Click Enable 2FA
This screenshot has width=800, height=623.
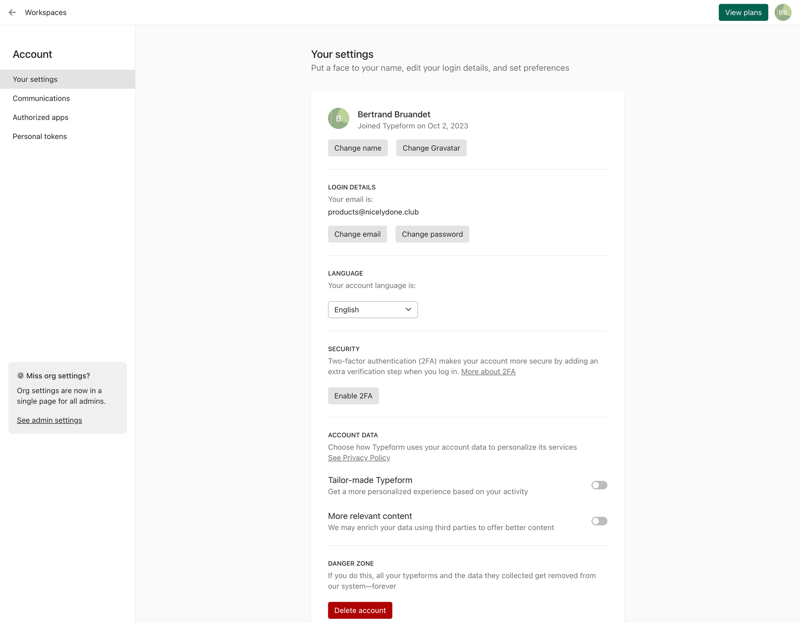pos(352,395)
